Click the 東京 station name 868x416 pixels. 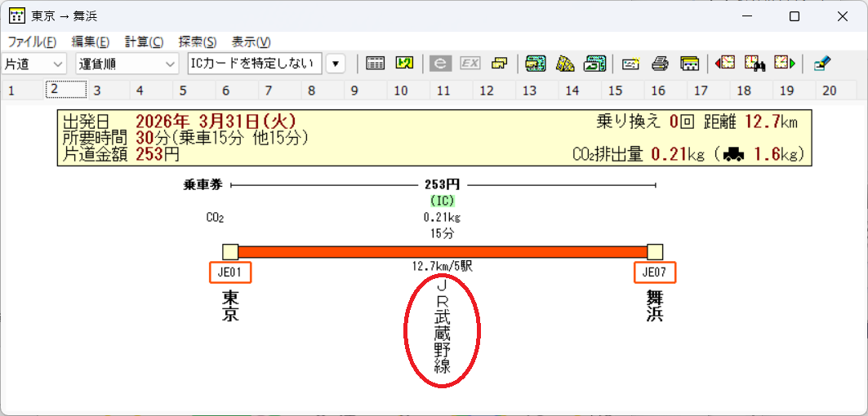coord(230,306)
